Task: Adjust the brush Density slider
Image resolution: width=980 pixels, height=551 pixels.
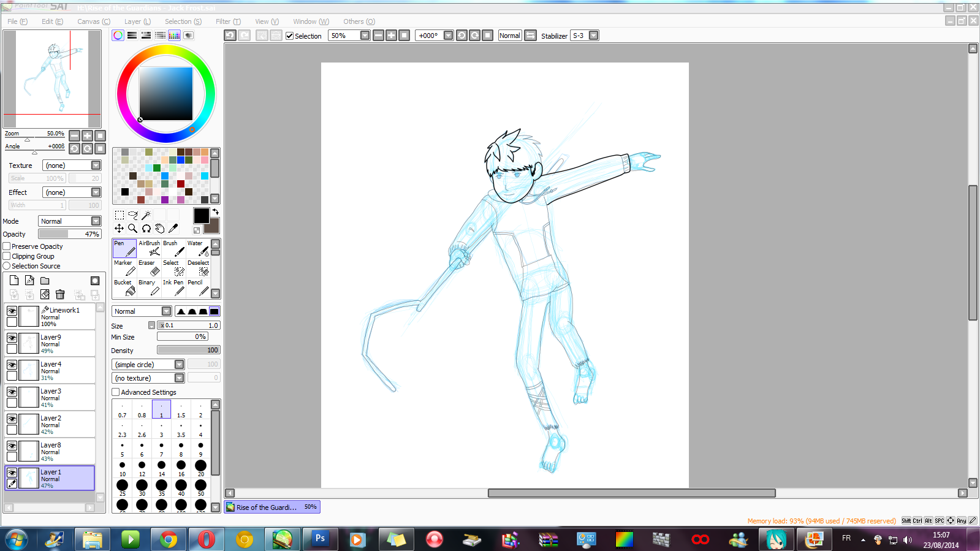Action: (x=189, y=350)
